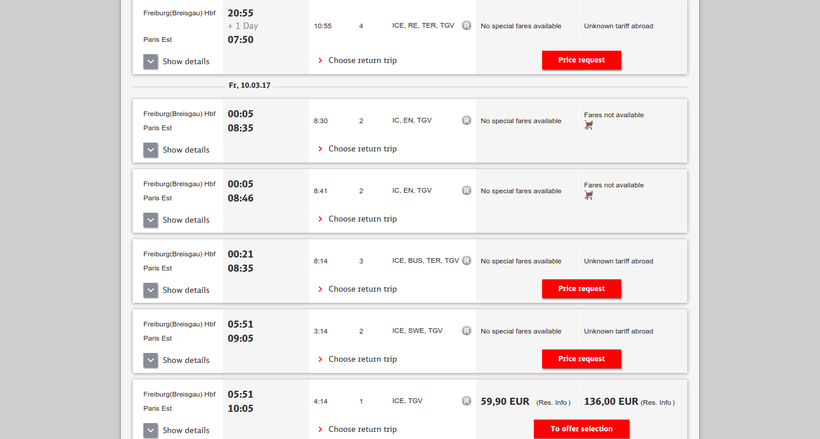Viewport: 820px width, 439px height.
Task: Click the R icon on the 05:51–09:05 trip
Action: tap(466, 330)
